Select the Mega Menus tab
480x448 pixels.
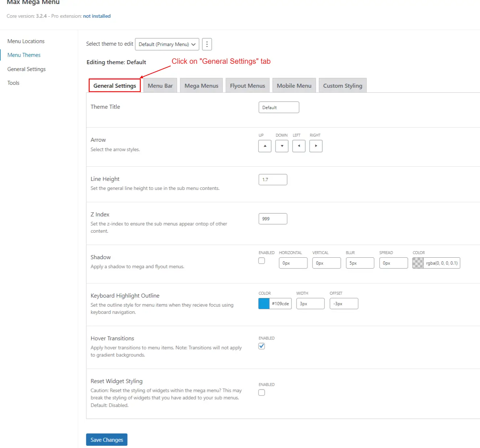point(201,85)
